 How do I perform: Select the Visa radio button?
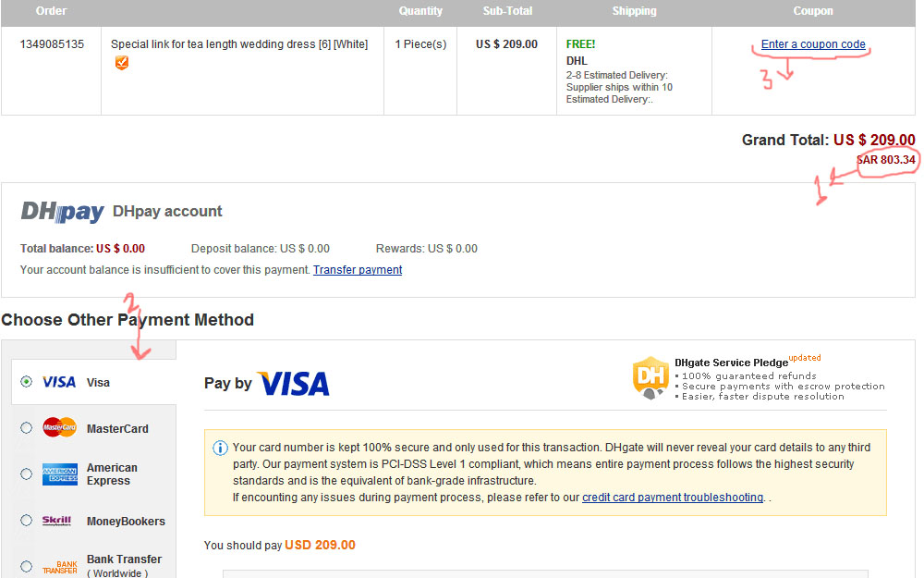click(26, 382)
